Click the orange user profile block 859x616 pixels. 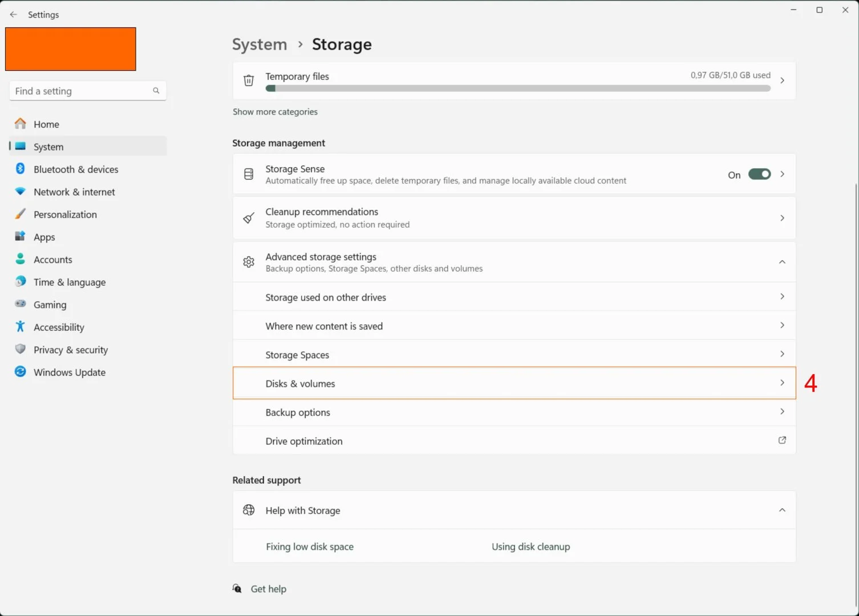pos(71,49)
